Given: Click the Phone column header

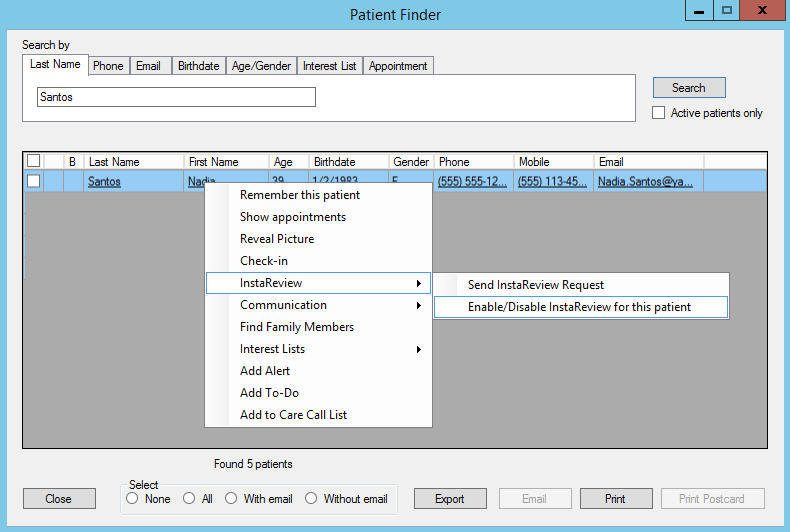Looking at the screenshot, I should click(473, 161).
